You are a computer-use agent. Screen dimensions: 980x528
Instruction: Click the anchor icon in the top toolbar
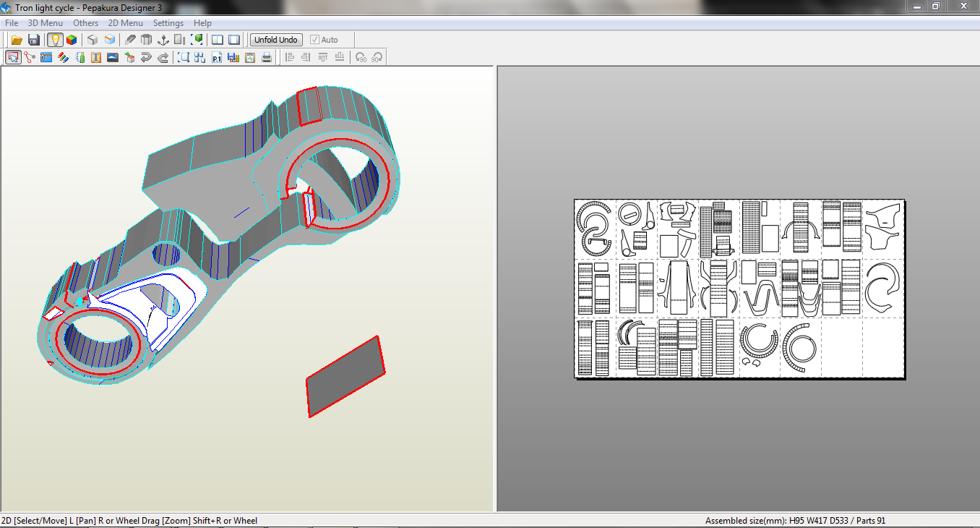pyautogui.click(x=163, y=40)
